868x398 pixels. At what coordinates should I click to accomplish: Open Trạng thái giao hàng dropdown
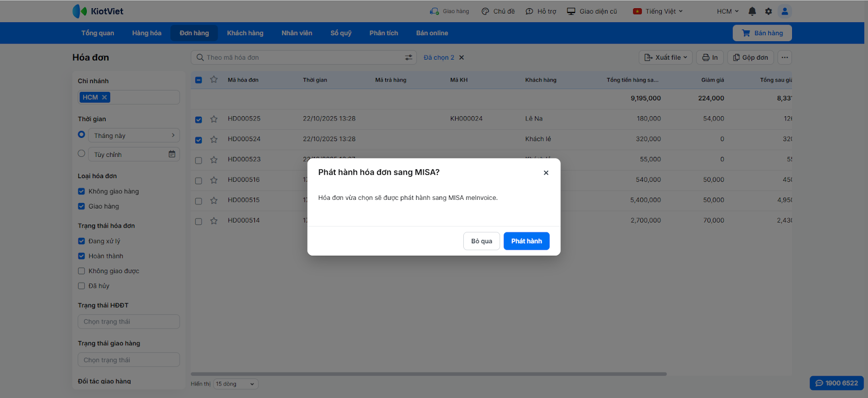(129, 359)
